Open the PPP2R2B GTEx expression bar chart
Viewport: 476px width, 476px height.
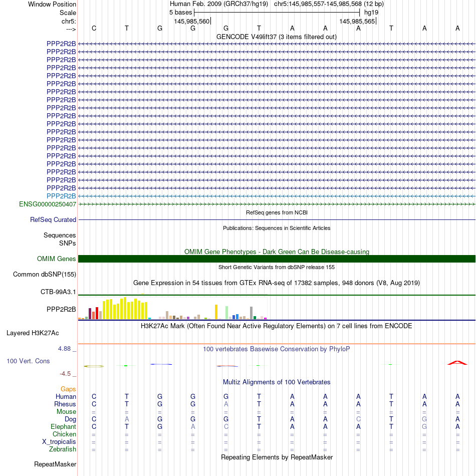click(172, 309)
